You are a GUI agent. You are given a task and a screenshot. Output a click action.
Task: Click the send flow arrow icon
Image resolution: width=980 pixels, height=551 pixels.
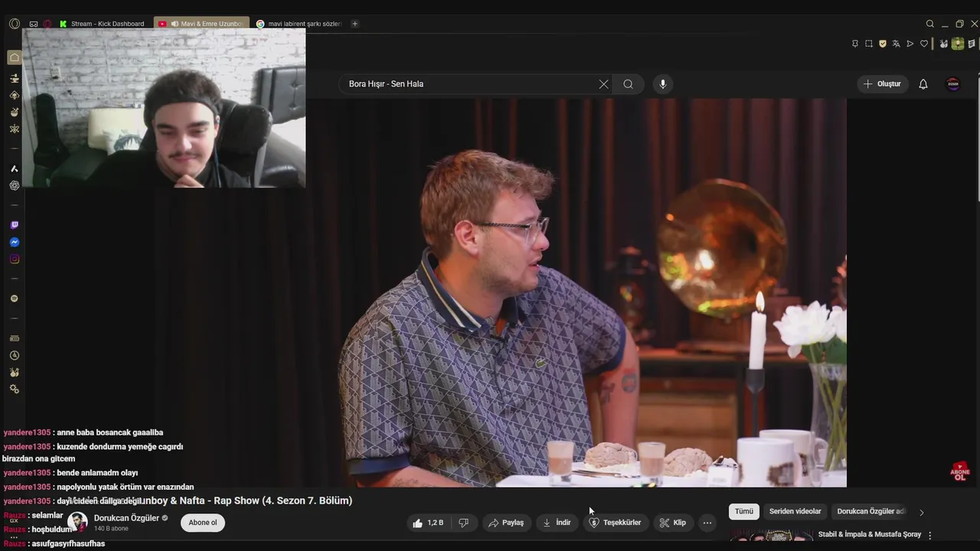pos(910,44)
